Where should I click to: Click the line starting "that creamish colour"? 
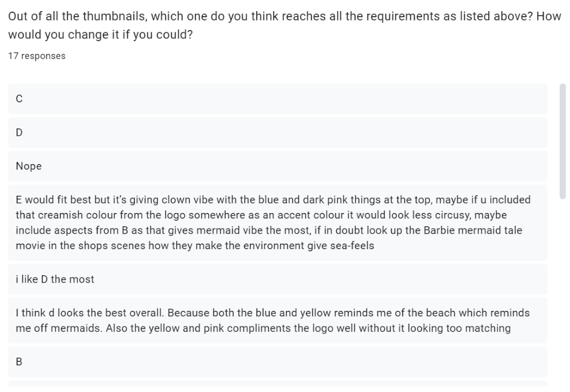(x=261, y=215)
